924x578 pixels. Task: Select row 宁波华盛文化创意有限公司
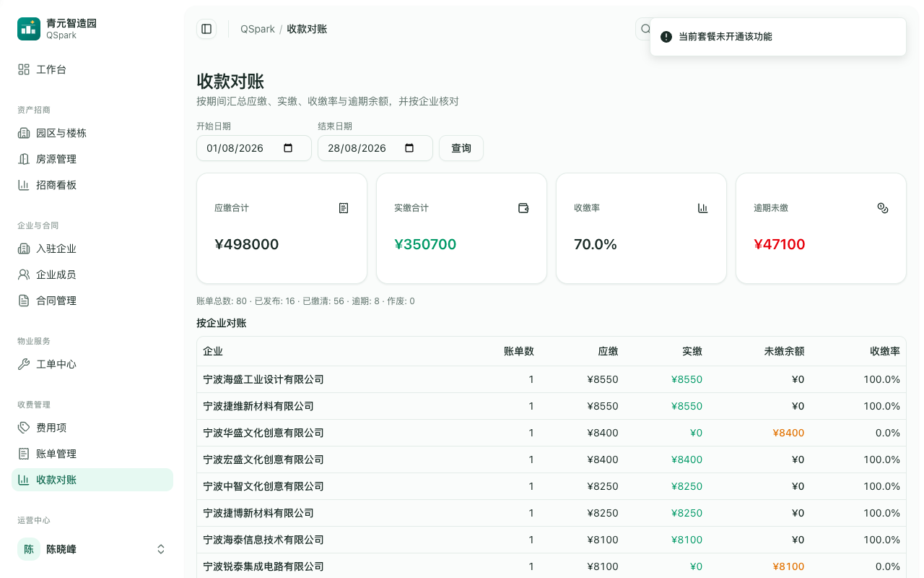[x=552, y=433]
